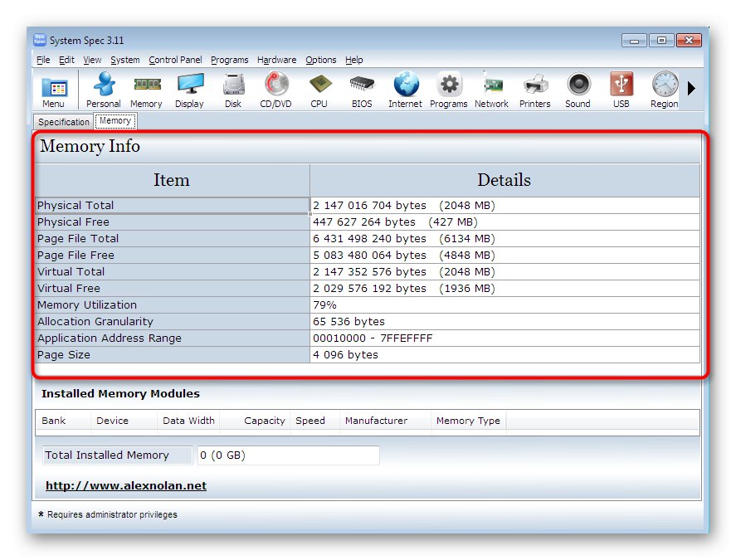This screenshot has height=560, width=736.
Task: Open the Region clock icon
Action: pyautogui.click(x=664, y=90)
